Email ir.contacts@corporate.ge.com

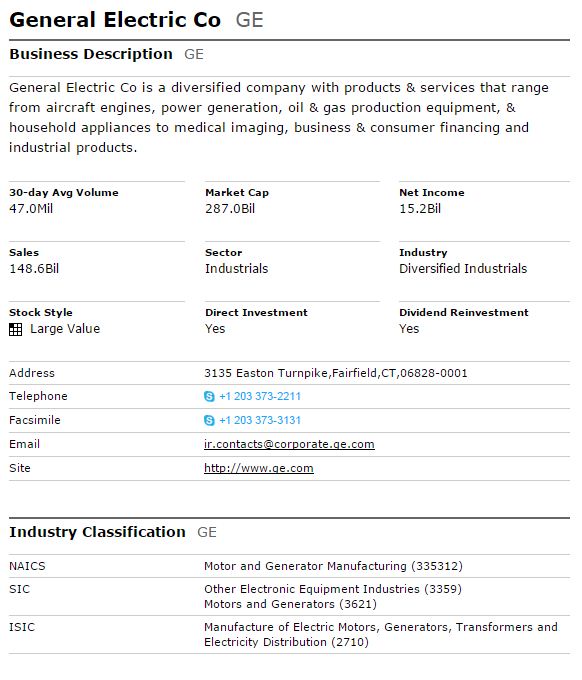click(x=289, y=444)
